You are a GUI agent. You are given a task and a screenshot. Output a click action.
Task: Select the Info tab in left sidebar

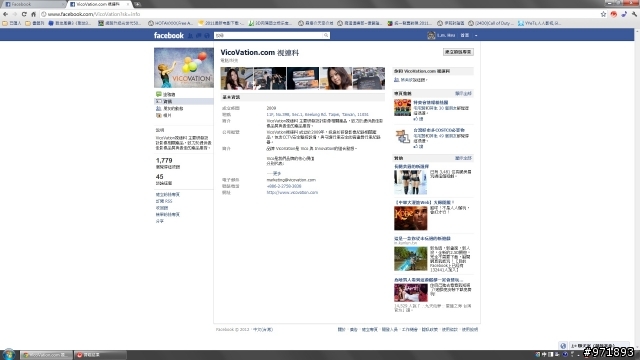(184, 101)
